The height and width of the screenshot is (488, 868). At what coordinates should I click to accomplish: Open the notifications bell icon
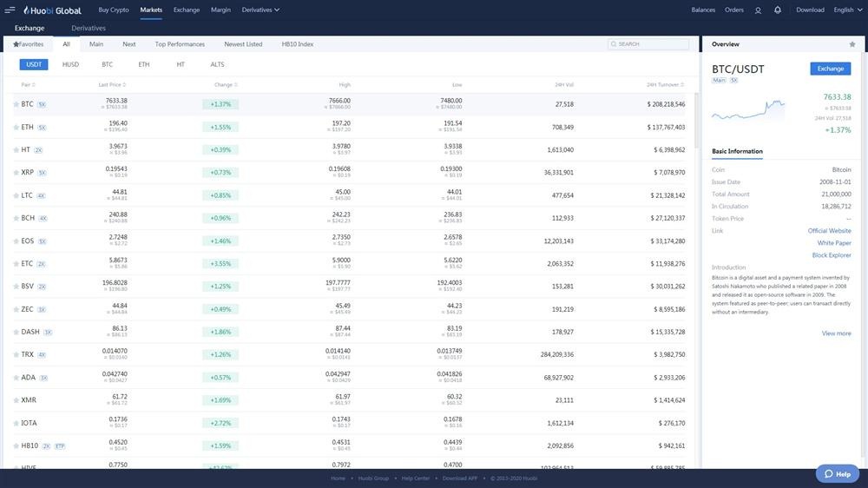click(x=778, y=10)
